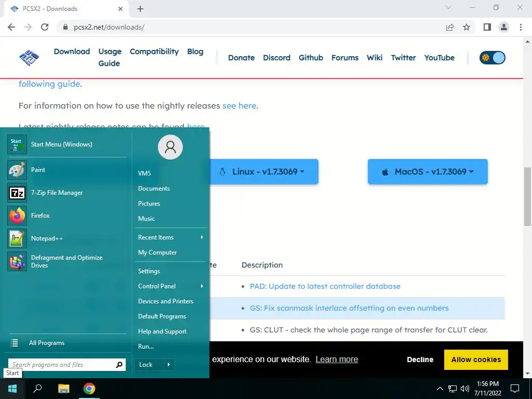This screenshot has width=532, height=399.
Task: Decline cookies
Action: [x=420, y=360]
